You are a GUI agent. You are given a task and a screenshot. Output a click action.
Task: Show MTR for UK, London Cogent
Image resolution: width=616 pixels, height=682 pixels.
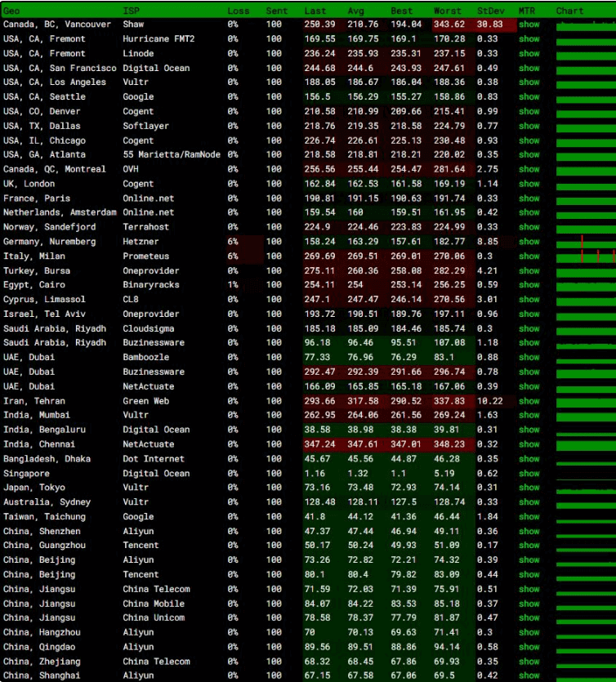[529, 184]
